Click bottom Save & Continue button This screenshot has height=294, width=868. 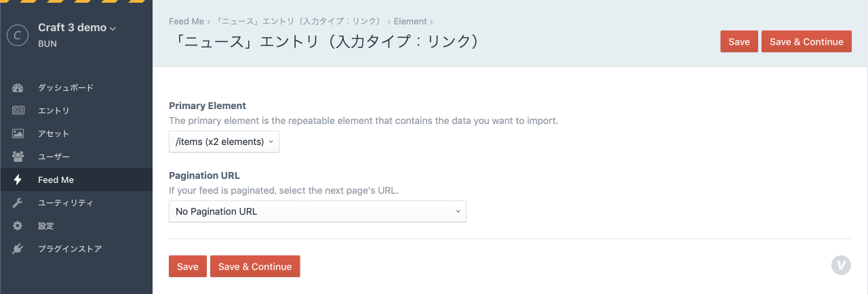coord(255,266)
